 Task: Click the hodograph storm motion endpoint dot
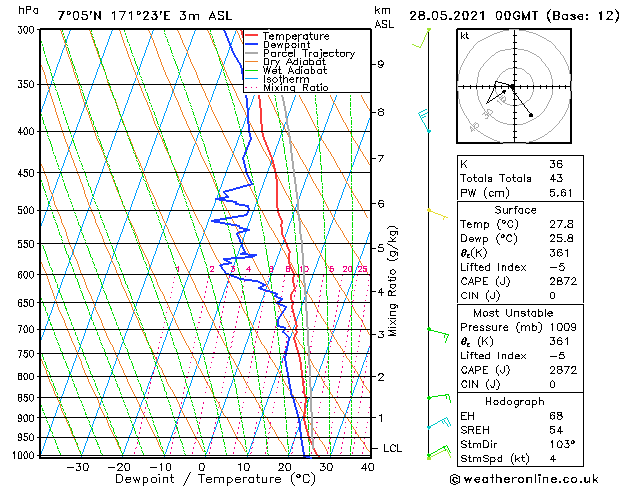[531, 115]
